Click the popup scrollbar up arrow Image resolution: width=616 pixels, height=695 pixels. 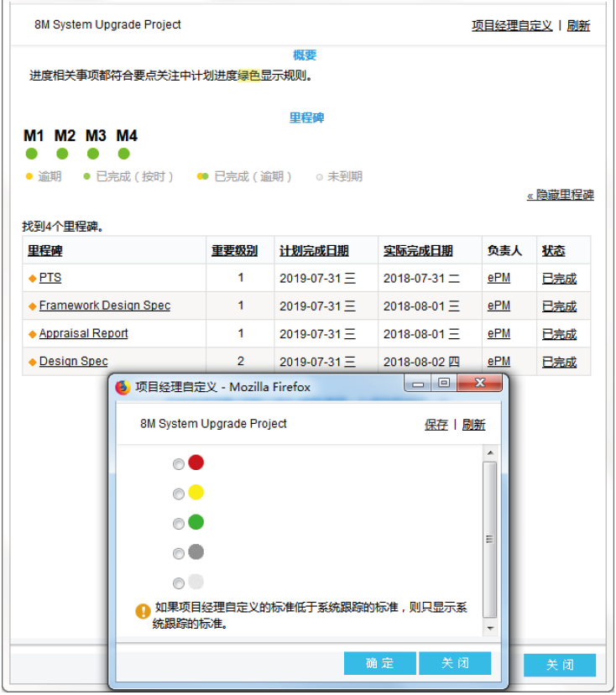(490, 452)
